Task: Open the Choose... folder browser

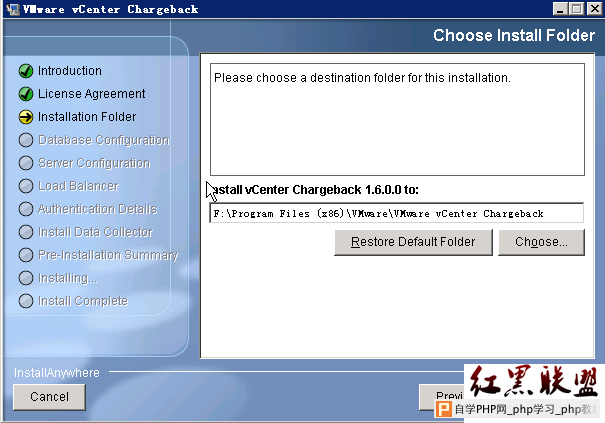Action: pos(541,242)
